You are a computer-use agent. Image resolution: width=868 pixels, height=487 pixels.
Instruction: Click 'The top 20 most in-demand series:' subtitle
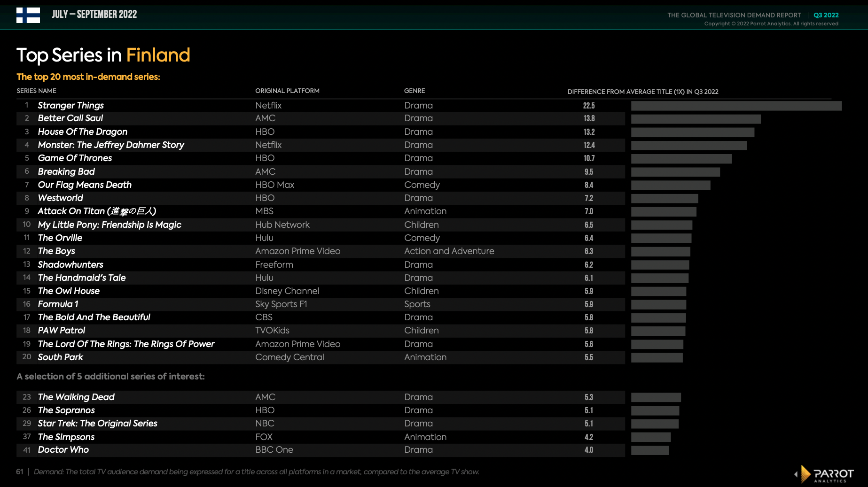(88, 77)
